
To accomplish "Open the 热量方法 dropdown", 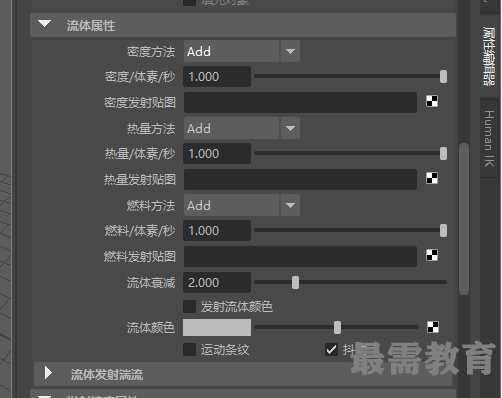I will point(242,128).
